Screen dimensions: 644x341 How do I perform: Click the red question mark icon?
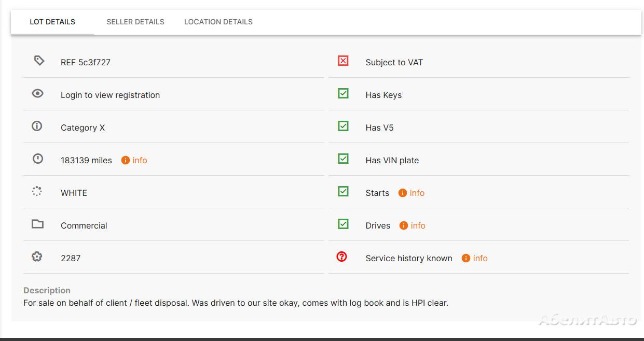(x=341, y=257)
